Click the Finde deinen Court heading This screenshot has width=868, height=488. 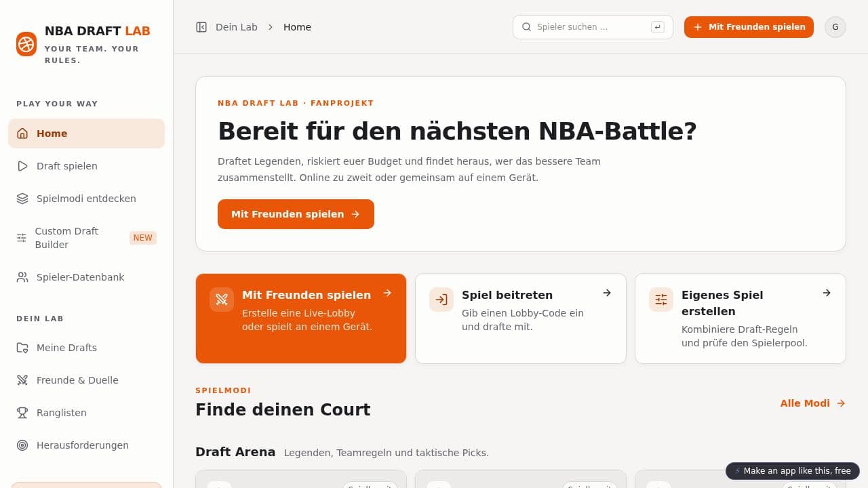click(283, 409)
